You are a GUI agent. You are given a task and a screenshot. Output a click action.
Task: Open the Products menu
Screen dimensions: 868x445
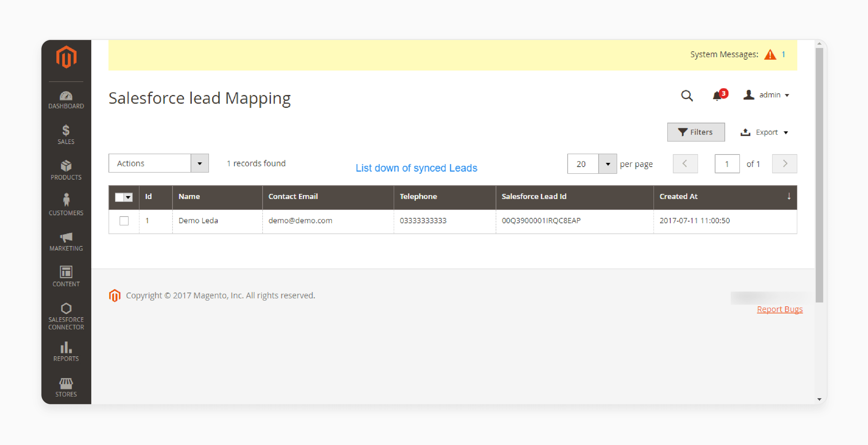(66, 170)
